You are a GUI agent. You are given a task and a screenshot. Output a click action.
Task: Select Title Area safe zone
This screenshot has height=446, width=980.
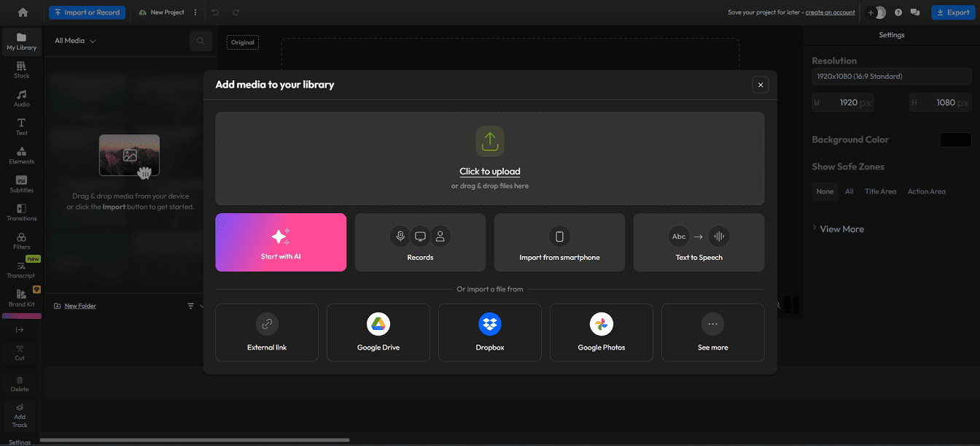(880, 192)
